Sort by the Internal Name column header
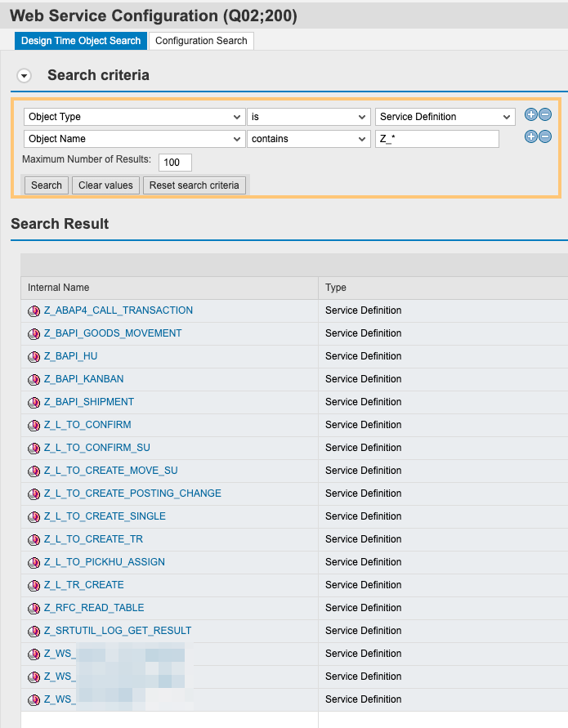Viewport: 568px width, 728px height. click(59, 288)
